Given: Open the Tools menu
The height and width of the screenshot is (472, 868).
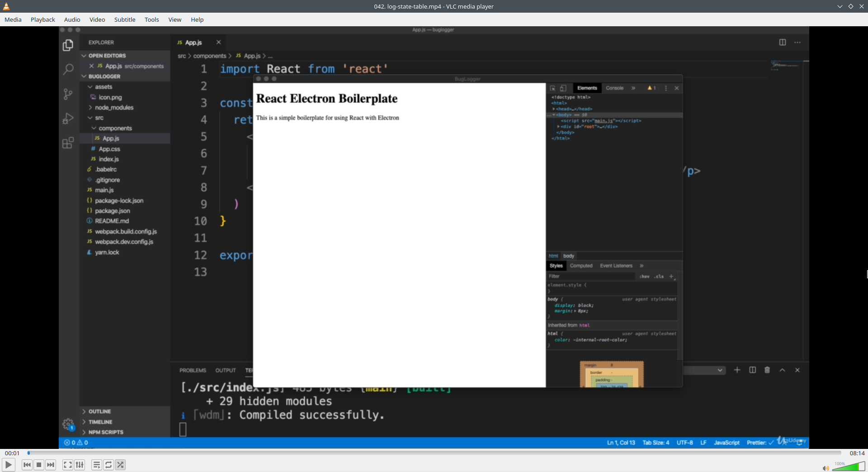Looking at the screenshot, I should click(151, 19).
